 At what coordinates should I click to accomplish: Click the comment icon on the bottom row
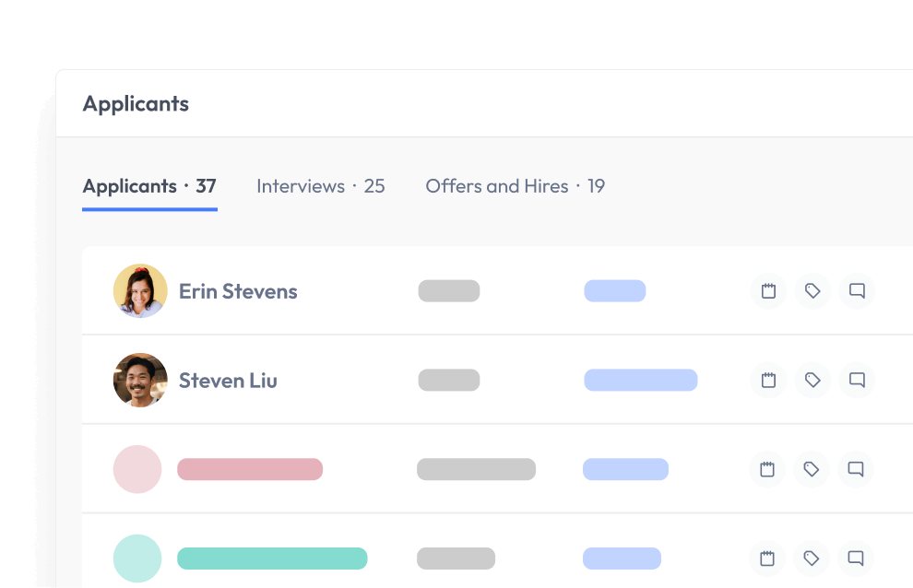(855, 559)
